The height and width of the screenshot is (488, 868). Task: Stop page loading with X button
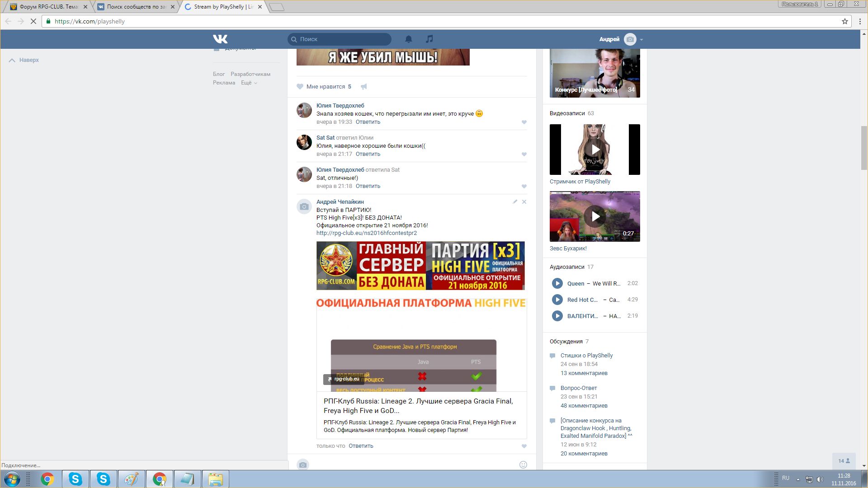[x=33, y=21]
